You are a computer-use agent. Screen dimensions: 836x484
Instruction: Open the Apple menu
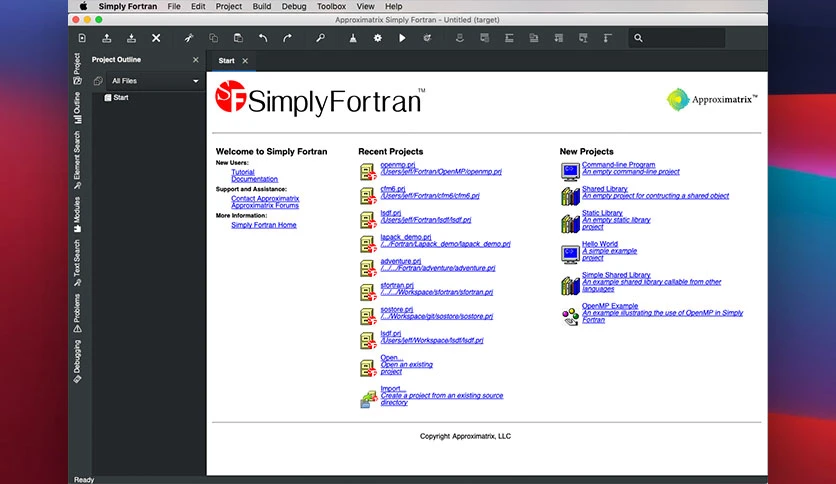tap(84, 6)
